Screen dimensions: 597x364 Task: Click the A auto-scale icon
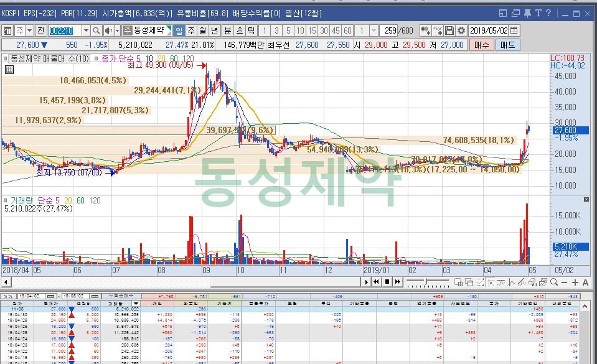tap(585, 282)
